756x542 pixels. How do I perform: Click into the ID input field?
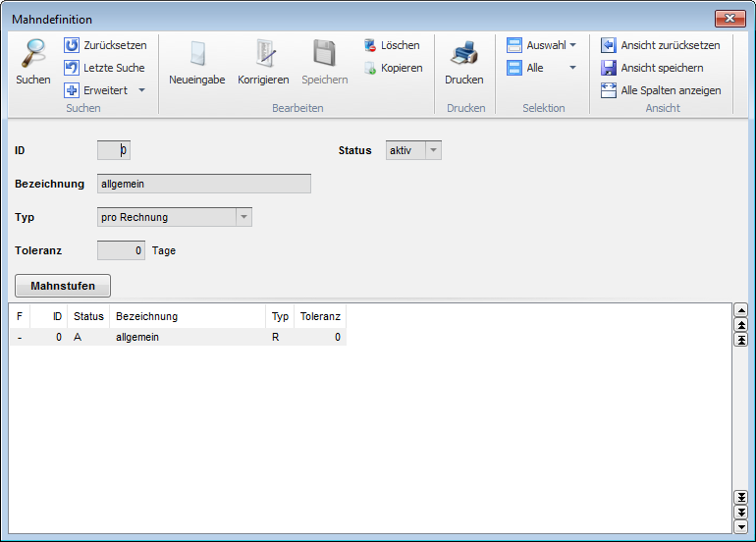pos(114,150)
